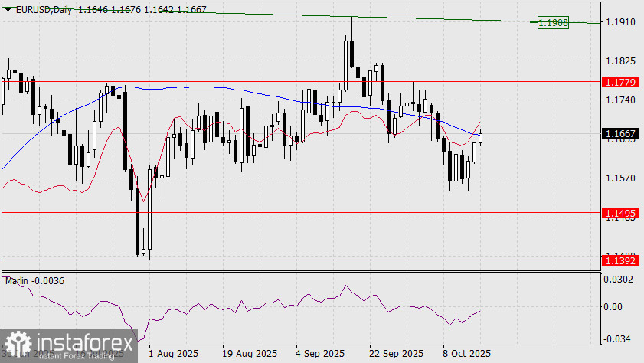Click the 0.0302 oscillator scale value
The width and height of the screenshot is (644, 363).
(618, 280)
